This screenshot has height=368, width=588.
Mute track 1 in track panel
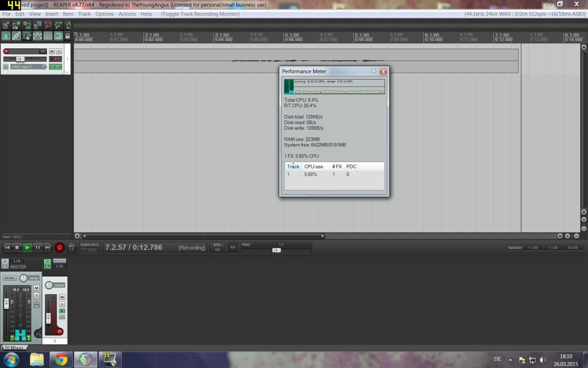coord(52,52)
